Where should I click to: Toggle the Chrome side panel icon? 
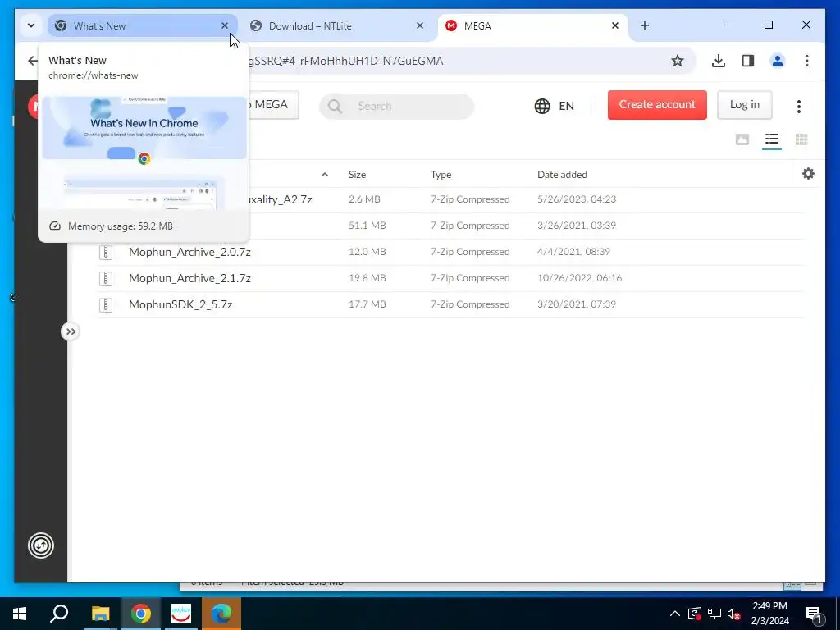click(748, 61)
